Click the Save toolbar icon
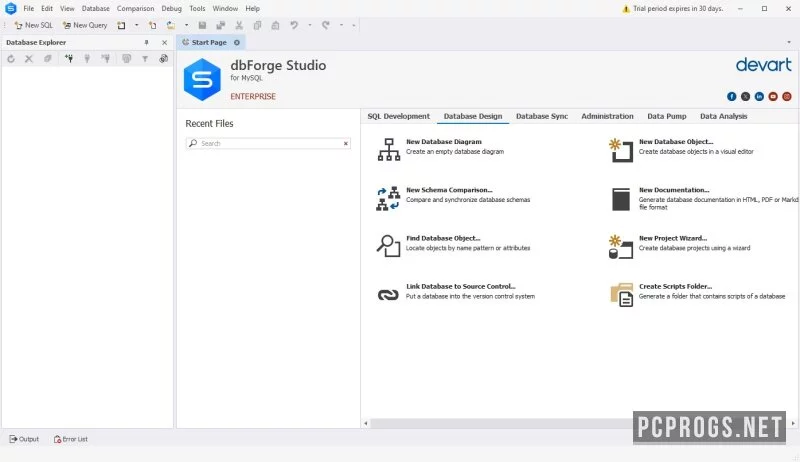Image resolution: width=800 pixels, height=462 pixels. pos(202,25)
